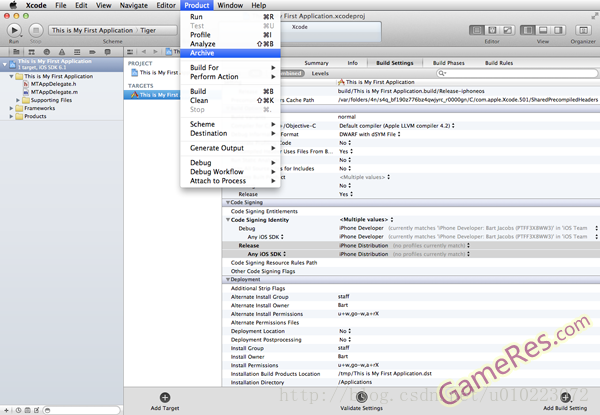This screenshot has width=600, height=415.
Task: Switch to the Build Phases tab
Action: click(x=448, y=63)
